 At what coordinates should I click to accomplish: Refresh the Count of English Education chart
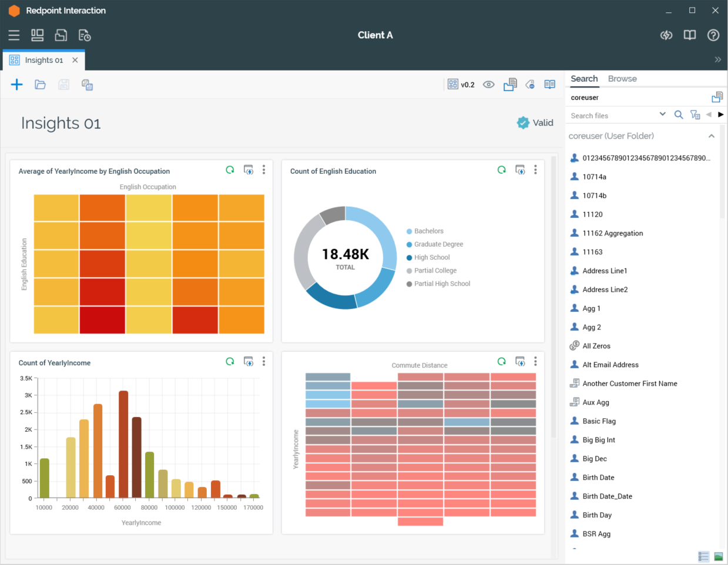pyautogui.click(x=501, y=170)
